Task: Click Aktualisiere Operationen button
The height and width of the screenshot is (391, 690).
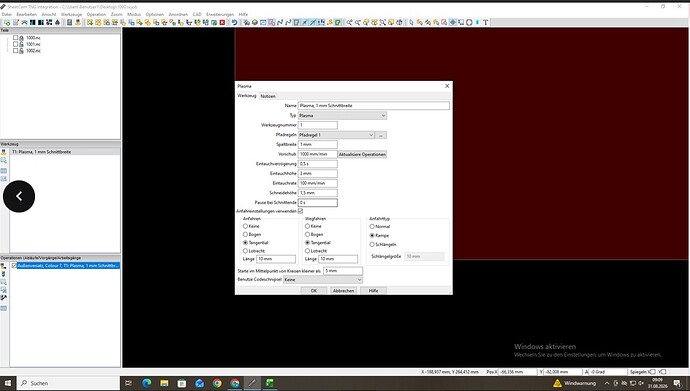Action: (362, 154)
